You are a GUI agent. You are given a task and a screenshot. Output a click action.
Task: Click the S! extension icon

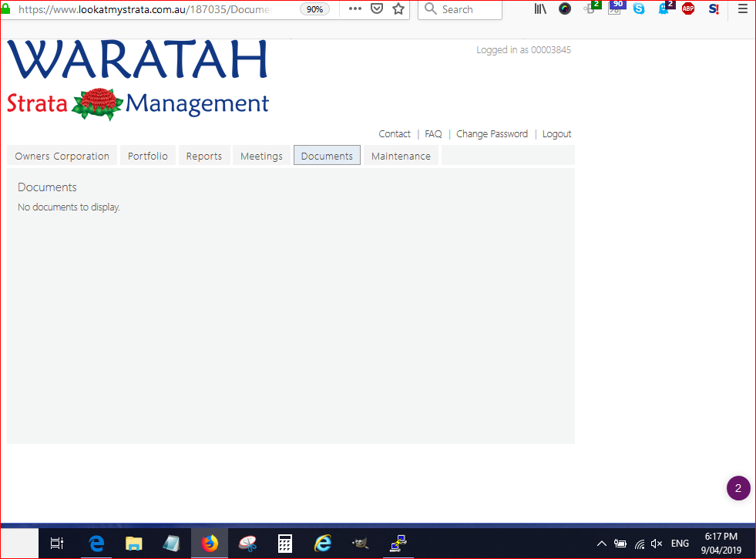[x=714, y=8]
